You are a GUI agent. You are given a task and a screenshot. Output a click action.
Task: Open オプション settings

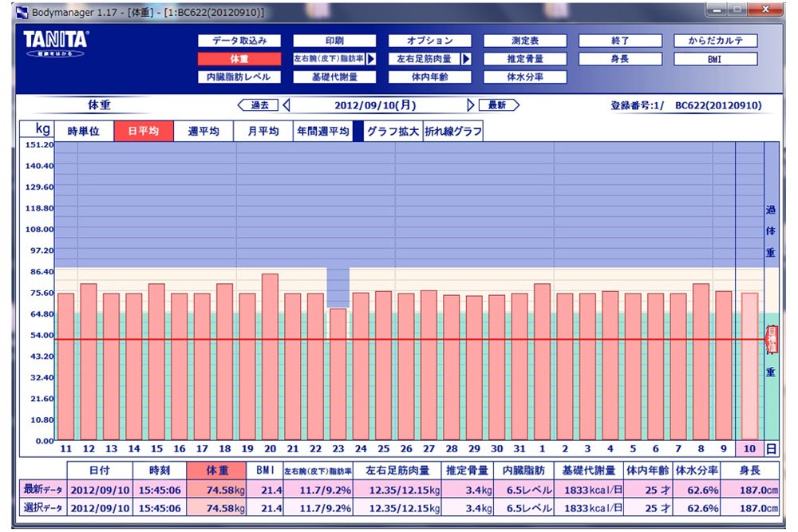pyautogui.click(x=430, y=41)
